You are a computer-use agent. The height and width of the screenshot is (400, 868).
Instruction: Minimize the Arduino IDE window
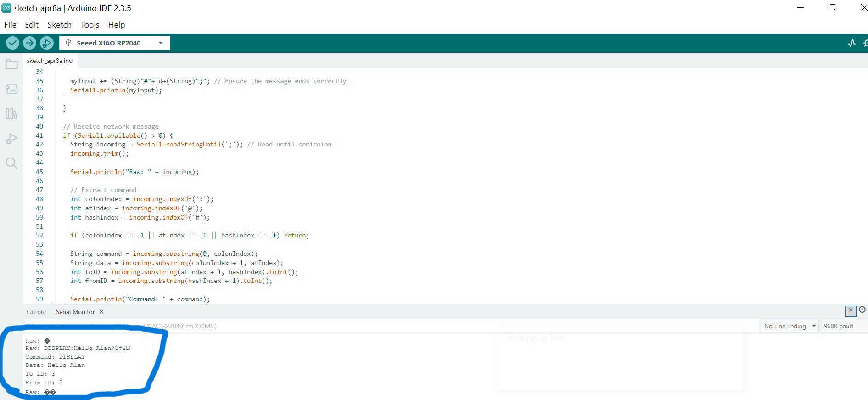point(800,8)
